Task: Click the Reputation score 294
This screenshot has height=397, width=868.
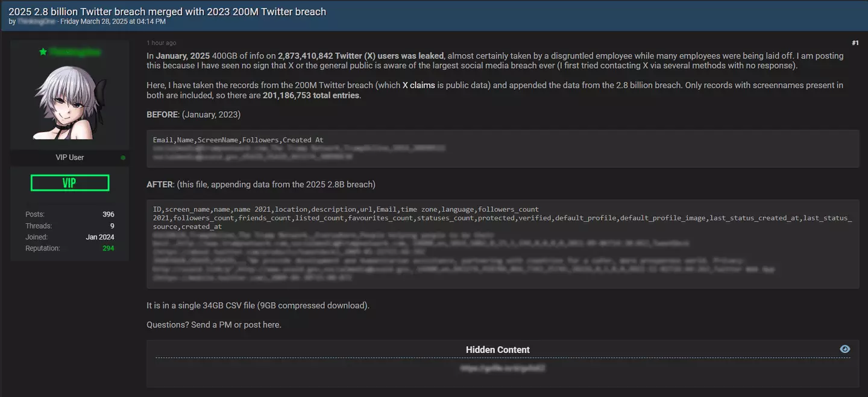Action: point(108,248)
